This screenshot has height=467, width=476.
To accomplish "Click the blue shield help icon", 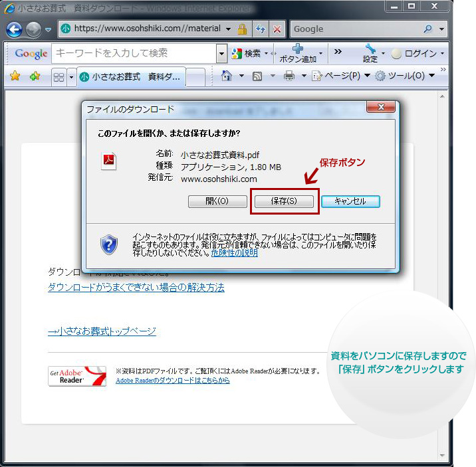I will click(x=108, y=244).
